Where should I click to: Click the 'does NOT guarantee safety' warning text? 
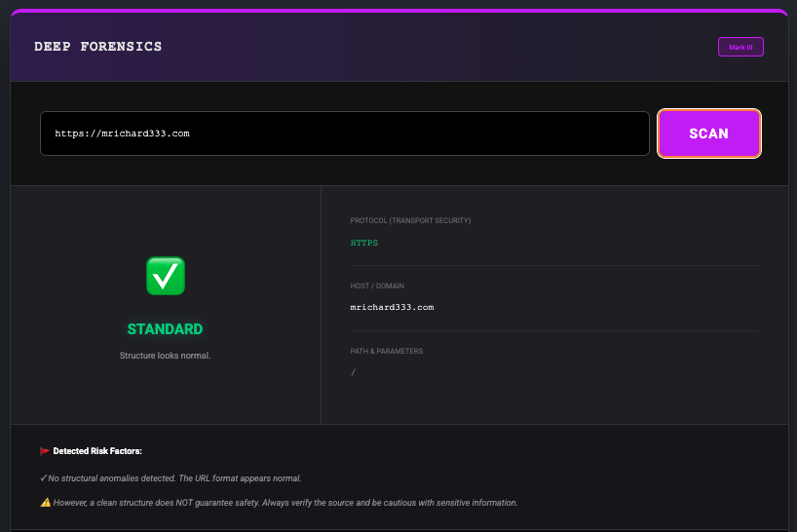pyautogui.click(x=285, y=503)
